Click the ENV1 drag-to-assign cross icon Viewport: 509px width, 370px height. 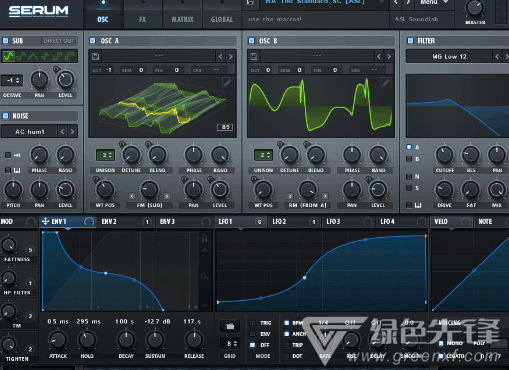coord(45,221)
